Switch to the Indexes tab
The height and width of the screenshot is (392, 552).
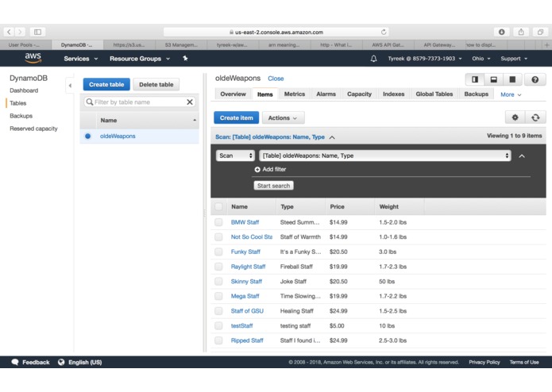coord(394,94)
